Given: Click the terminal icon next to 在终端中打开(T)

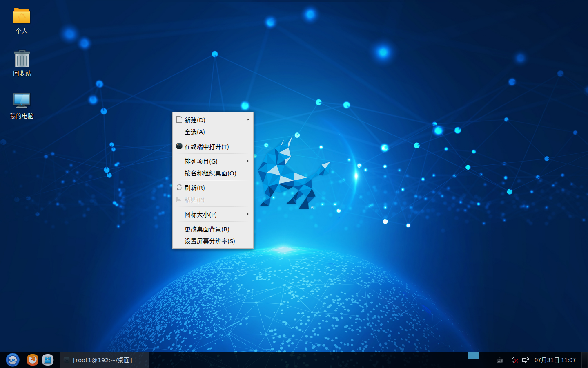Looking at the screenshot, I should click(179, 146).
